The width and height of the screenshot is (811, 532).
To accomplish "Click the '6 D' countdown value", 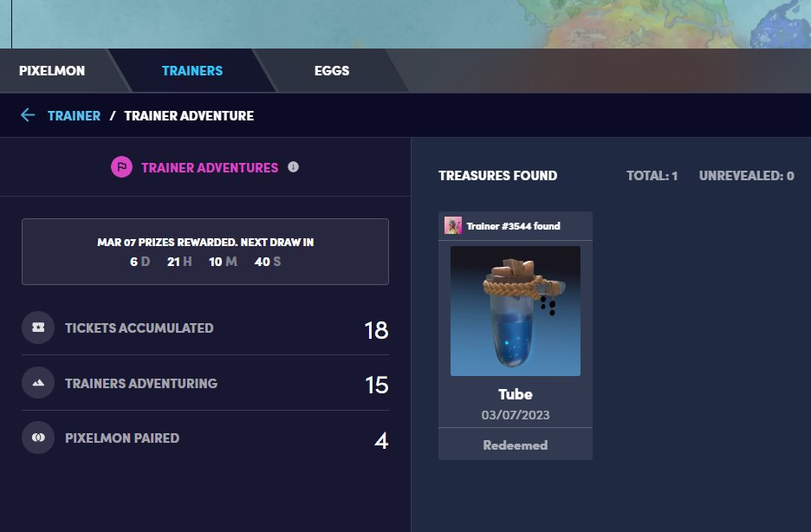I will tap(139, 262).
